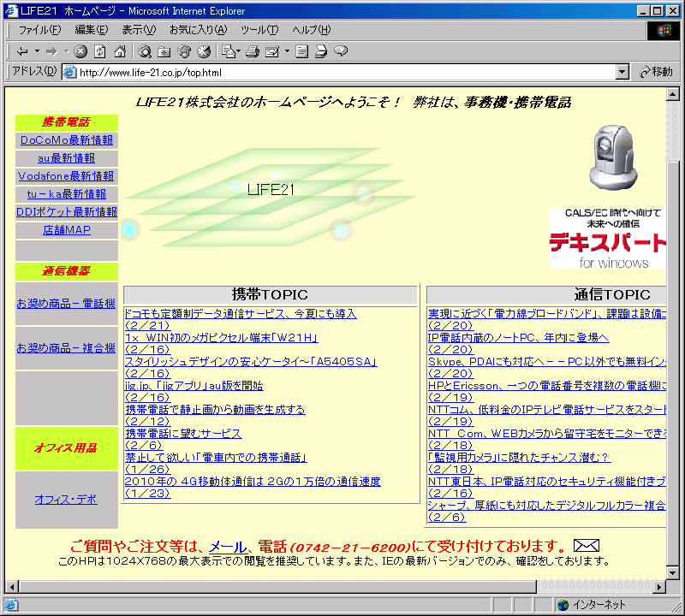
Task: Open the お奨め商品-電話機 link
Action: pyautogui.click(x=67, y=304)
